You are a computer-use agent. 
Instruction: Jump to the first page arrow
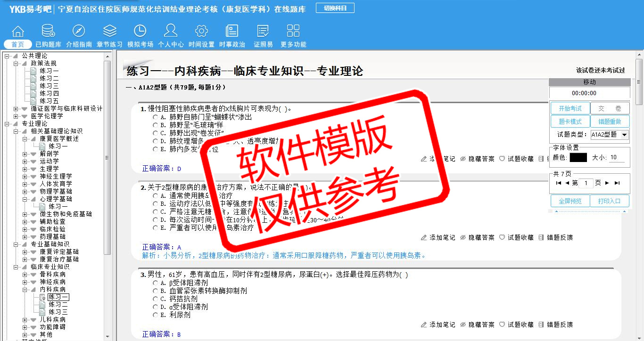click(x=559, y=183)
